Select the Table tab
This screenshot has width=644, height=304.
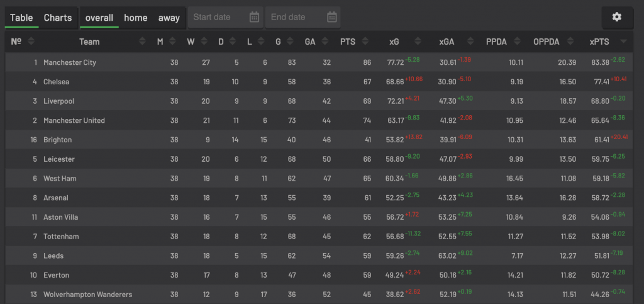21,18
